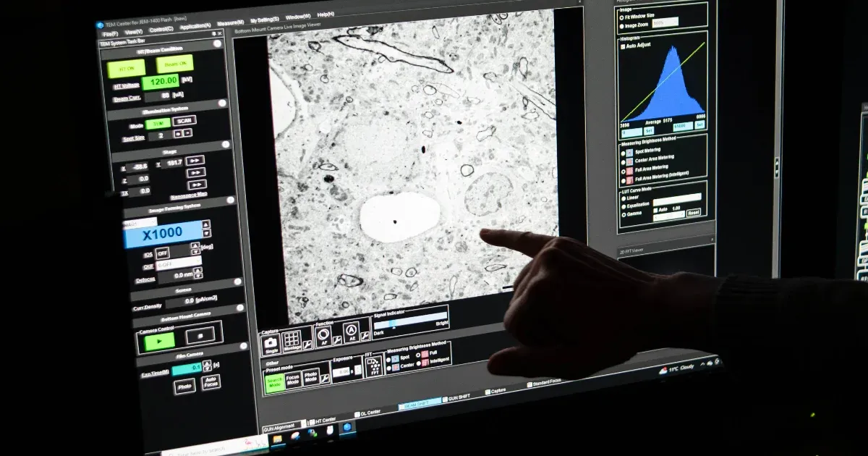Open the Window(W) menu

pyautogui.click(x=298, y=17)
